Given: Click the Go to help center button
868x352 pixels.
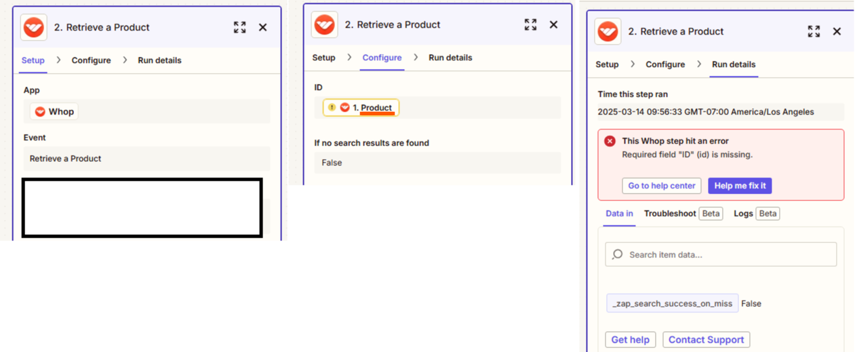Looking at the screenshot, I should click(x=661, y=186).
